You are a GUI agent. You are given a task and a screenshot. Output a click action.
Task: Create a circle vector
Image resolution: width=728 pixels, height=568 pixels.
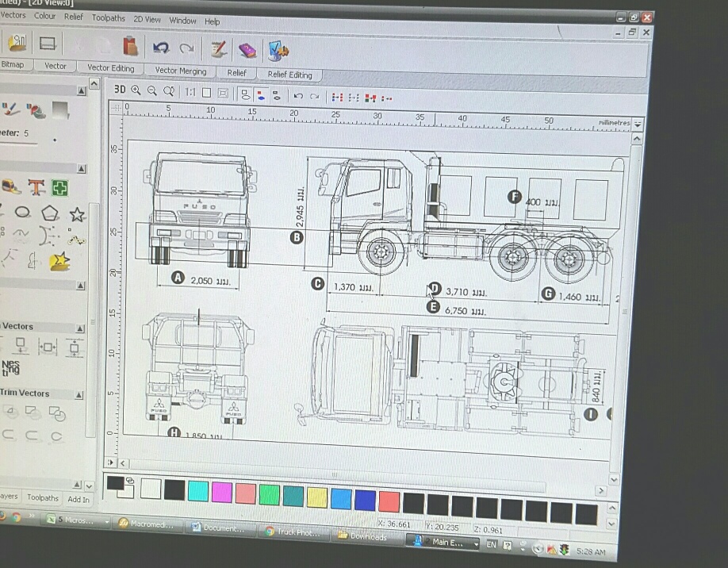(21, 212)
